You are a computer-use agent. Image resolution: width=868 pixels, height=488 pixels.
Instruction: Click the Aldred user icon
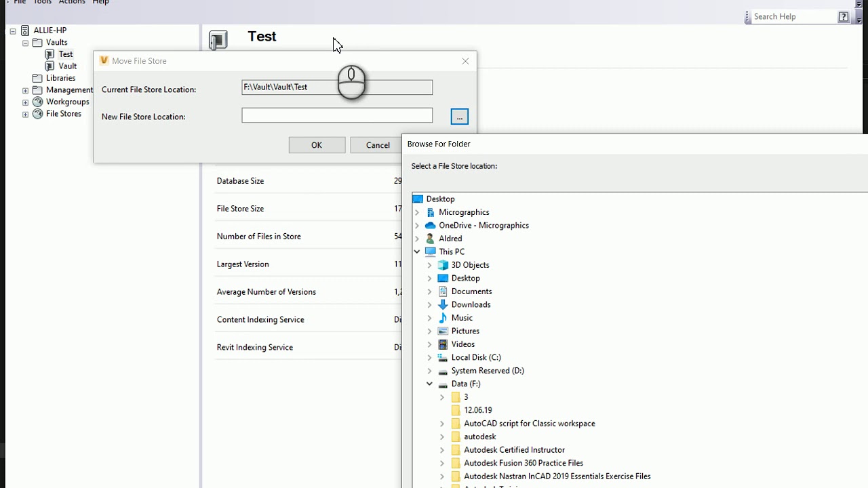(430, 239)
